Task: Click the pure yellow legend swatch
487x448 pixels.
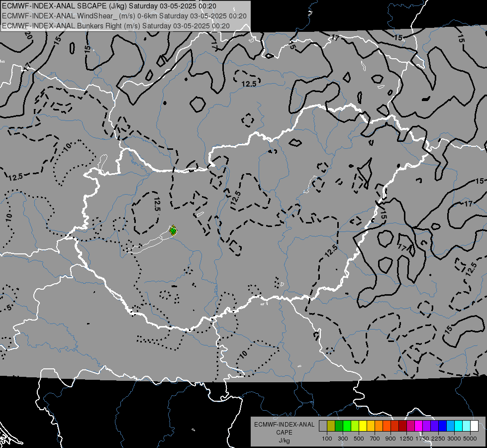Action: point(363,426)
